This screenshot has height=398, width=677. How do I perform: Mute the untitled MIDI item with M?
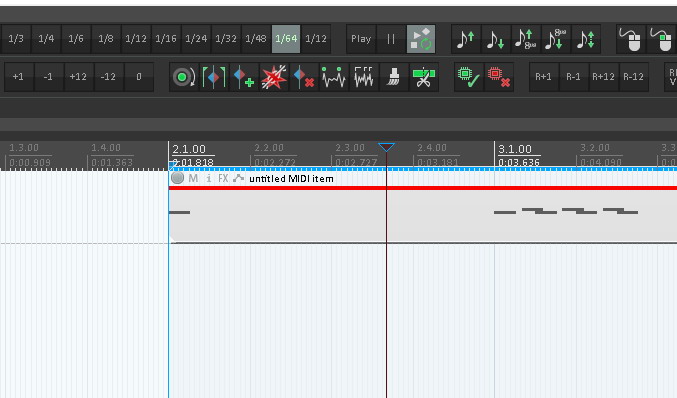[193, 178]
